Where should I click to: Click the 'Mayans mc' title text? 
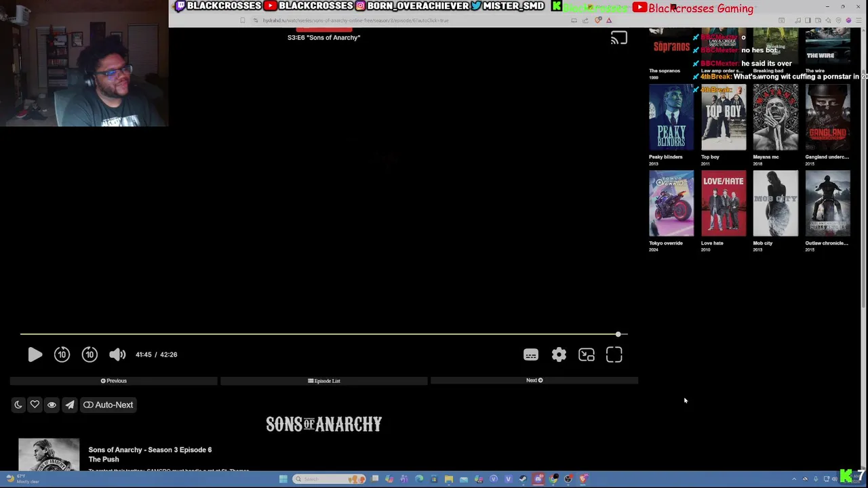pyautogui.click(x=766, y=157)
